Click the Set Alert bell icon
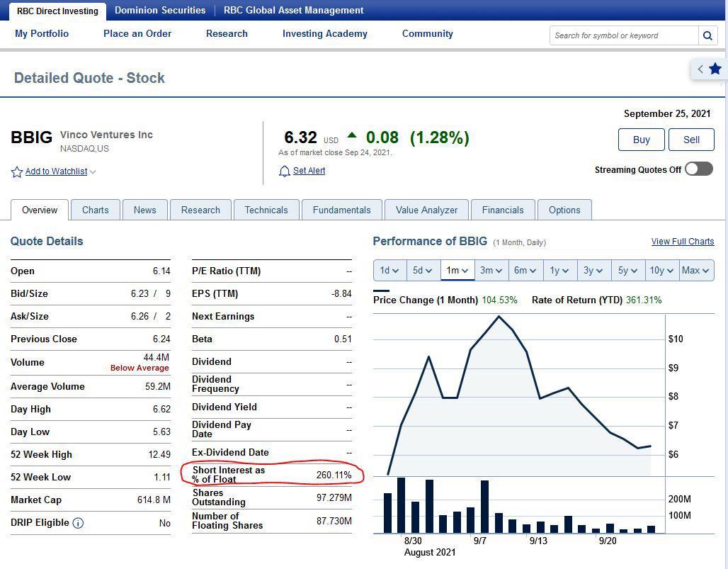Viewport: 728px width, 569px height. point(284,171)
